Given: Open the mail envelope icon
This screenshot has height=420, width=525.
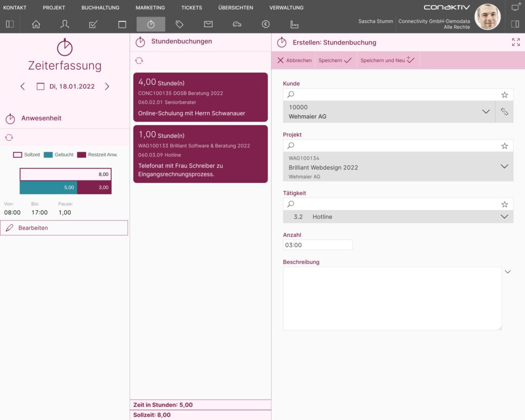Looking at the screenshot, I should 208,24.
